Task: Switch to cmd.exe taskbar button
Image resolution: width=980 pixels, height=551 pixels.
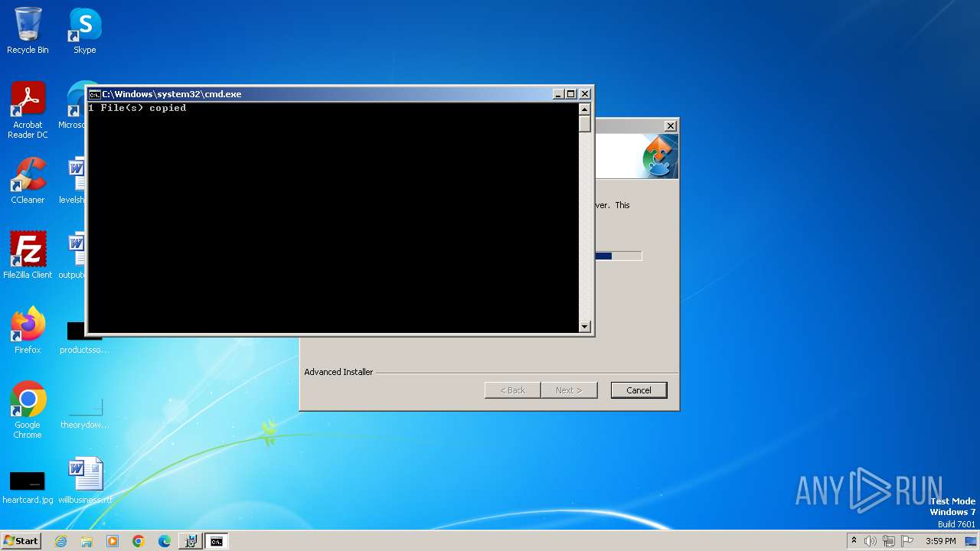Action: pos(217,541)
